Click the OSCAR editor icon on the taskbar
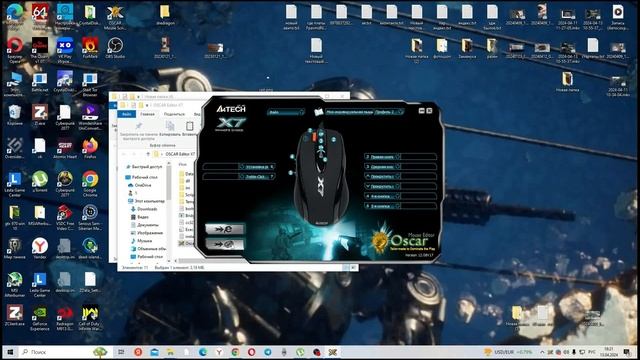 click(333, 352)
